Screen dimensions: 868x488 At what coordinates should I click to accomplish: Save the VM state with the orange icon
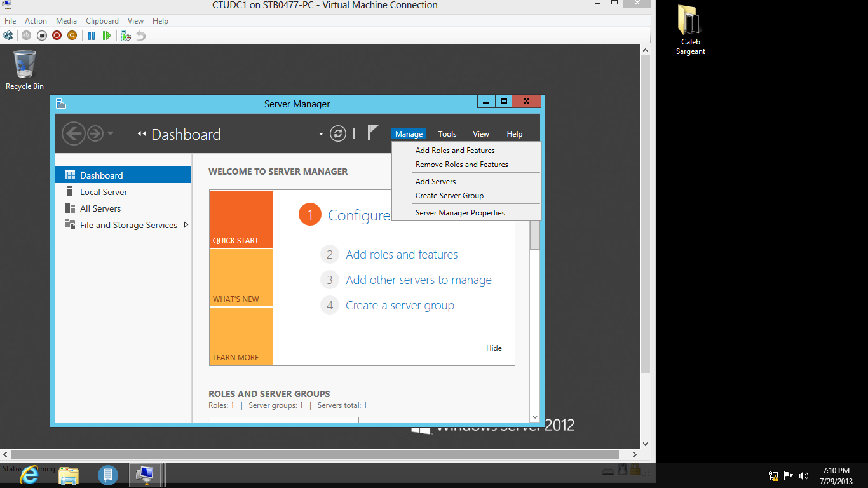(72, 36)
